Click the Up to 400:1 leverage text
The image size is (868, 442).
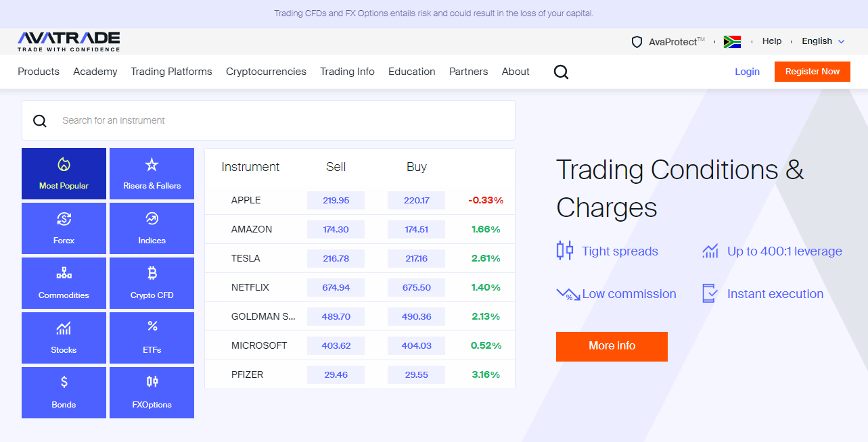tap(785, 251)
